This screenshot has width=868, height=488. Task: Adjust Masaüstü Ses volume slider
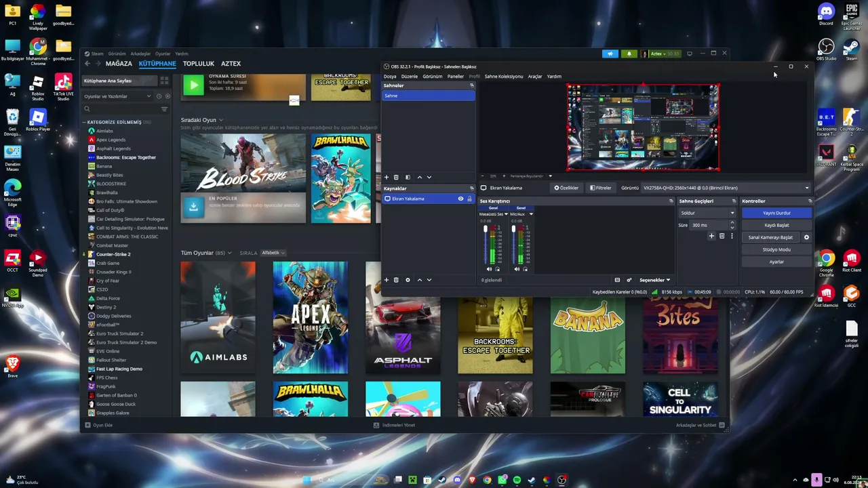[485, 245]
